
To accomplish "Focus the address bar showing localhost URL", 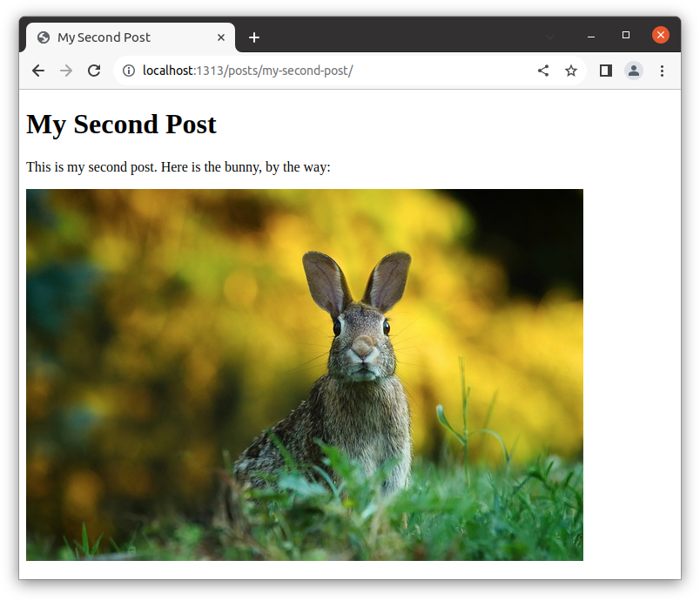I will tap(331, 71).
